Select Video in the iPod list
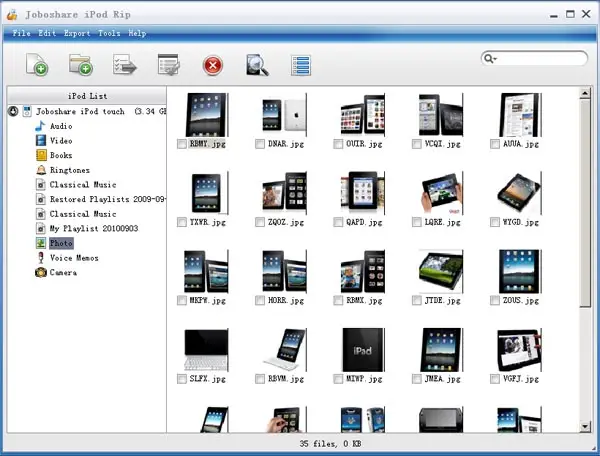This screenshot has width=600, height=456. (61, 140)
